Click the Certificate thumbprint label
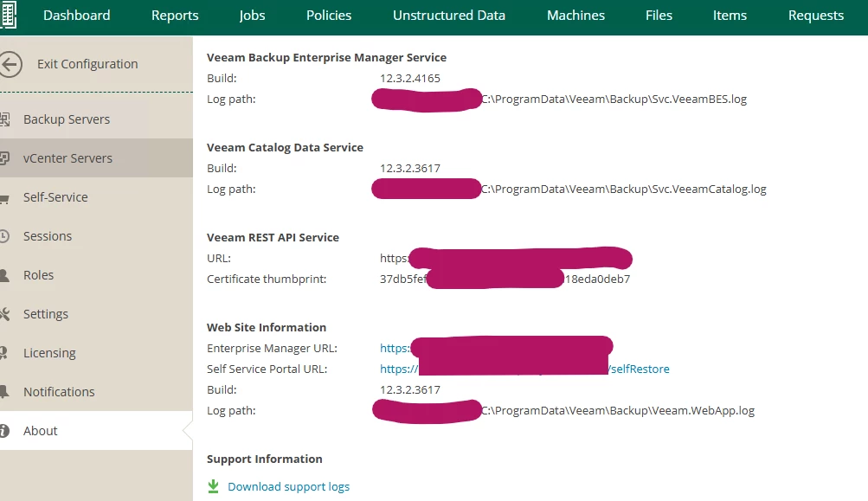This screenshot has width=868, height=501. click(267, 279)
